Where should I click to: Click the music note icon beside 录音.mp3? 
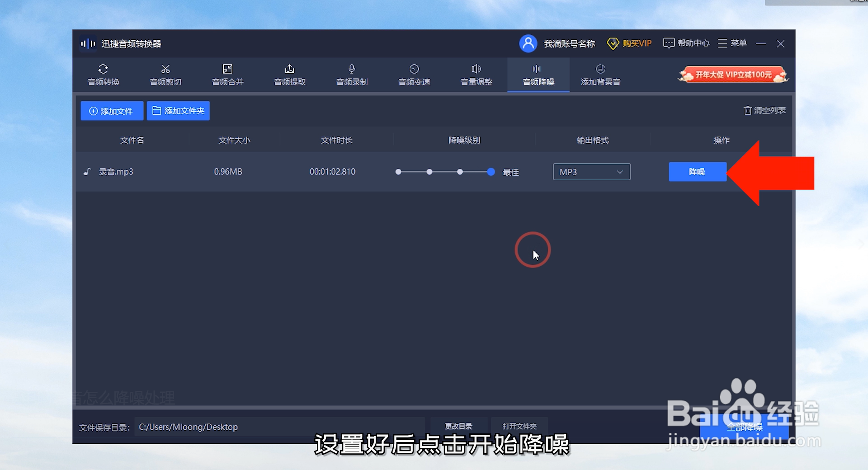87,172
